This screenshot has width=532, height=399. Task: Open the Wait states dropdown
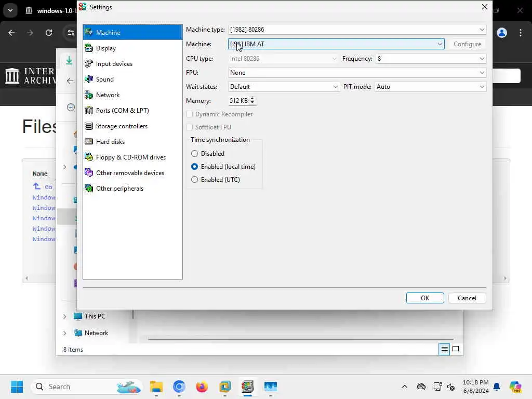tap(283, 87)
